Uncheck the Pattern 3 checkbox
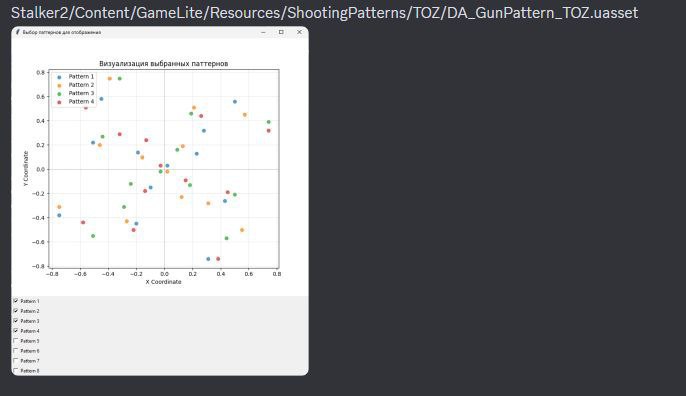This screenshot has height=396, width=686. [16, 321]
